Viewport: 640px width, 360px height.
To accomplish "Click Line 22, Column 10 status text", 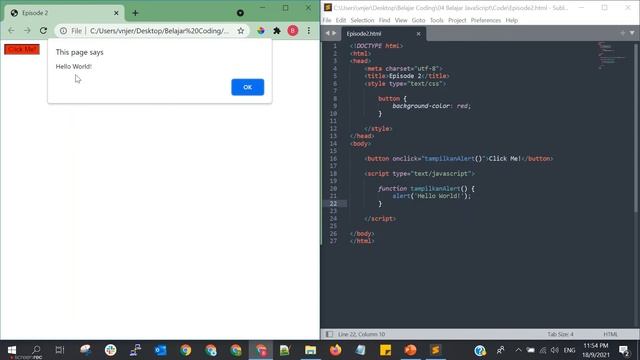I will click(361, 334).
